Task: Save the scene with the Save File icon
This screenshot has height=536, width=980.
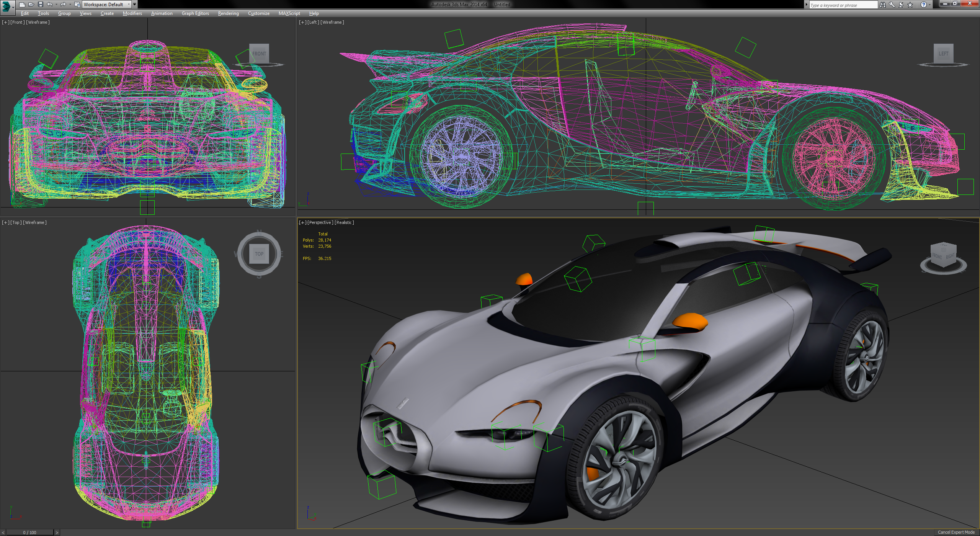Action: tap(41, 5)
